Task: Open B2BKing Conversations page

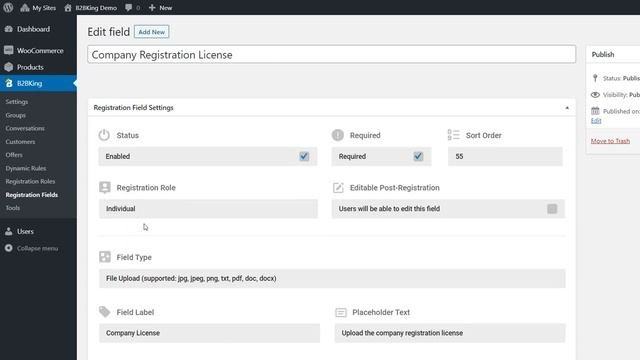Action: click(25, 128)
